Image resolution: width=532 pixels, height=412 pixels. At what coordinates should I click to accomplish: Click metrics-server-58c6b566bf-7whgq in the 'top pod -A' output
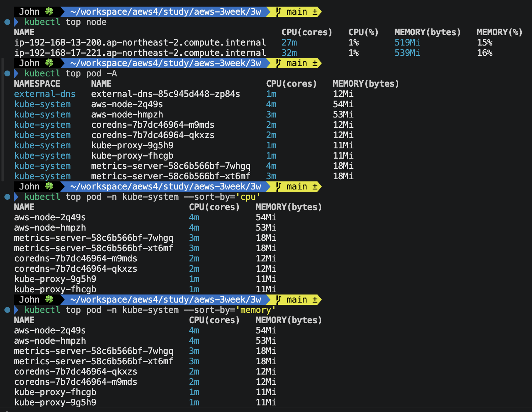pos(171,166)
